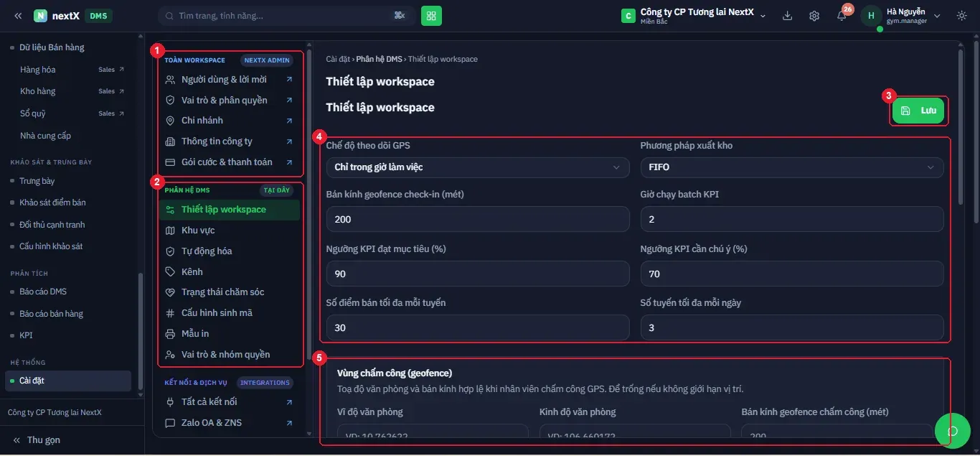The width and height of the screenshot is (980, 456).
Task: Open Báo cáo DMS in left sidebar
Action: (x=43, y=292)
